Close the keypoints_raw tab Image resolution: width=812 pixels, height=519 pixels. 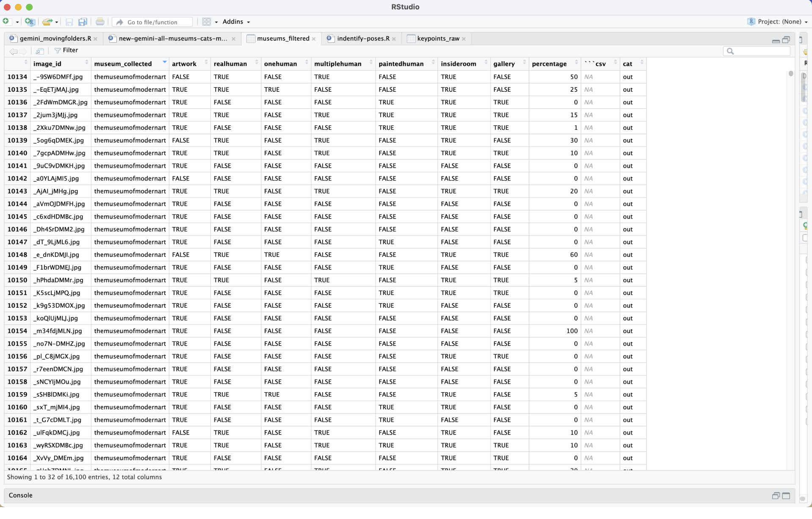(x=464, y=39)
